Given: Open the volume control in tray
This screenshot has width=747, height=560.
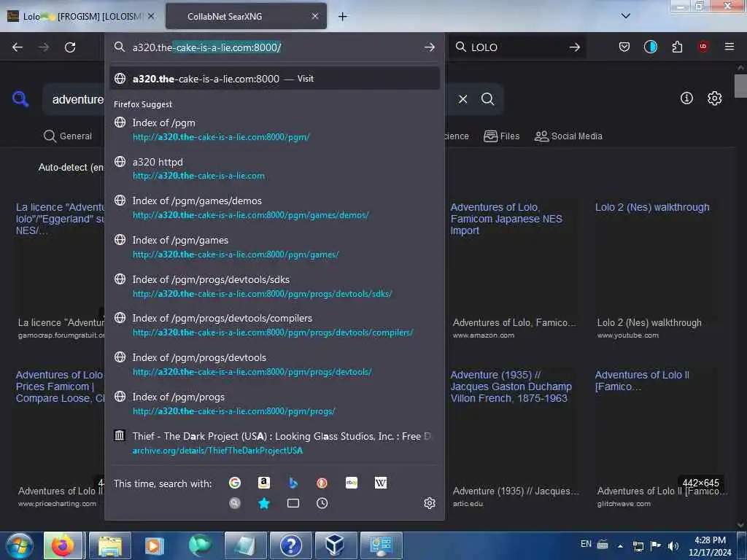Looking at the screenshot, I should click(673, 545).
